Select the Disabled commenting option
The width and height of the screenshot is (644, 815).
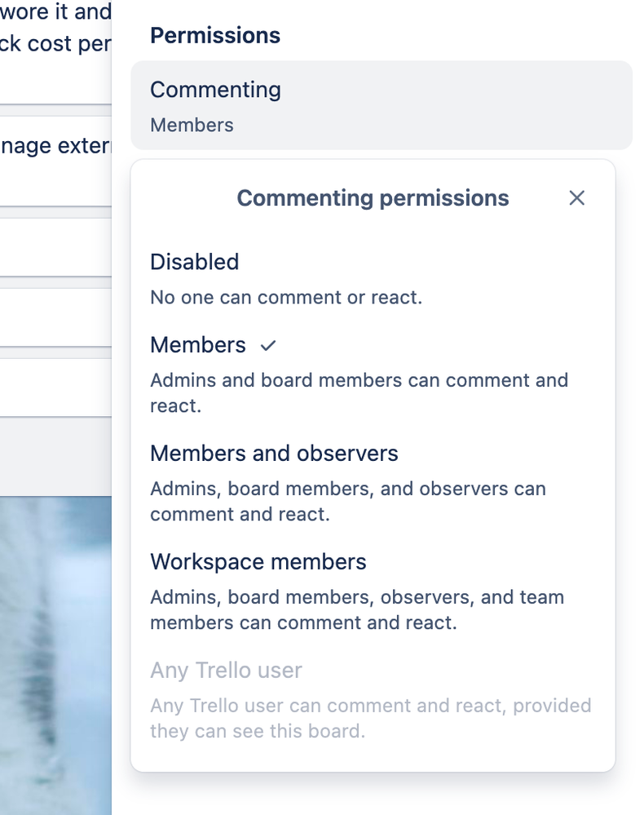coord(373,279)
